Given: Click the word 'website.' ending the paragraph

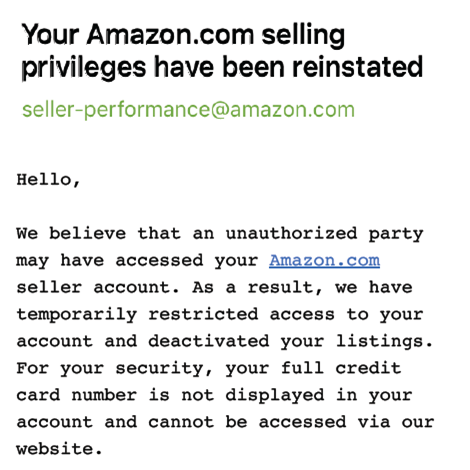Looking at the screenshot, I should (59, 449).
